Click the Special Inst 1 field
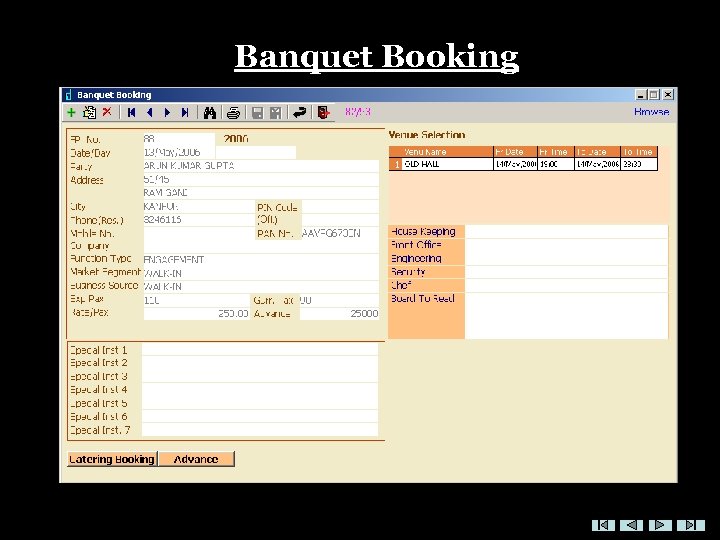The height and width of the screenshot is (540, 720). [x=260, y=350]
